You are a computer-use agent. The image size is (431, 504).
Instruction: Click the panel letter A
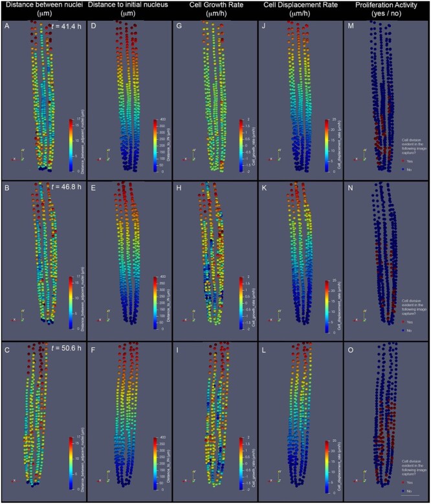[6, 27]
